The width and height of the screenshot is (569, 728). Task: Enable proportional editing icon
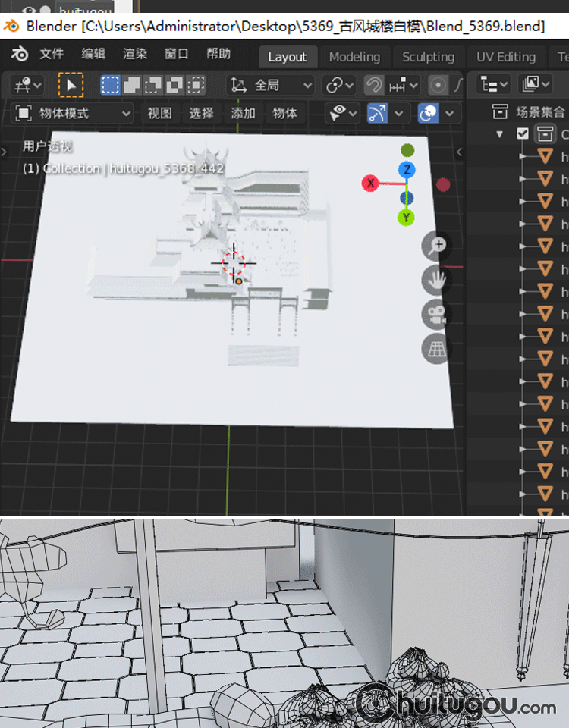click(x=438, y=85)
